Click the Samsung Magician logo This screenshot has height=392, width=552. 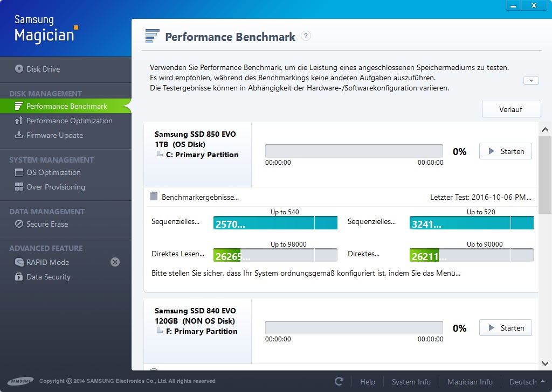point(46,30)
